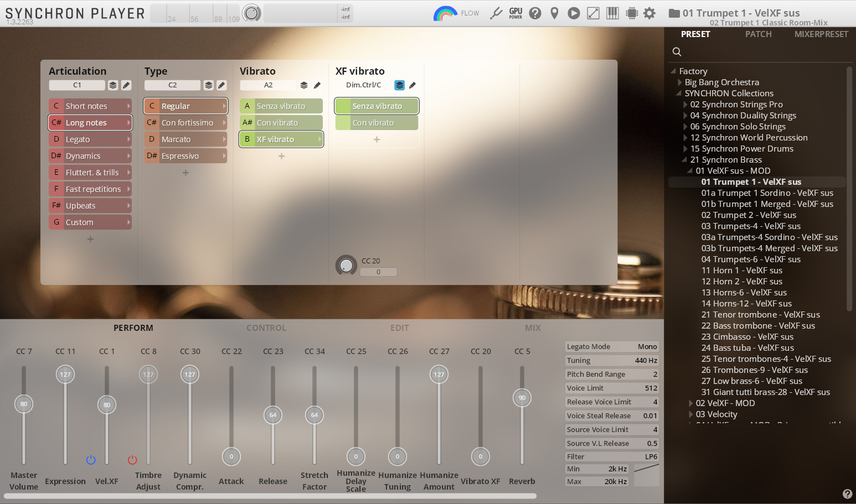Screen dimensions: 856x504
Task: Click the Type pencil edit icon
Action: 221,85
